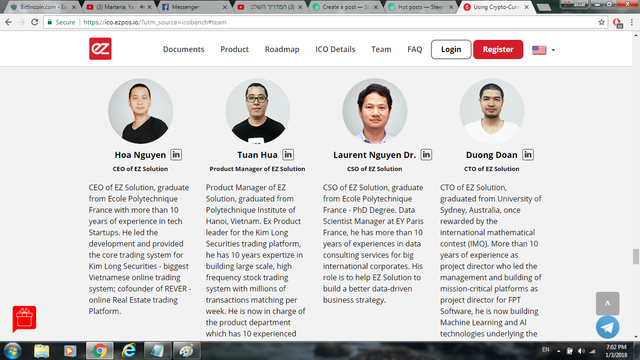Click Duong Doan's profile photo
The height and width of the screenshot is (360, 640).
492,111
